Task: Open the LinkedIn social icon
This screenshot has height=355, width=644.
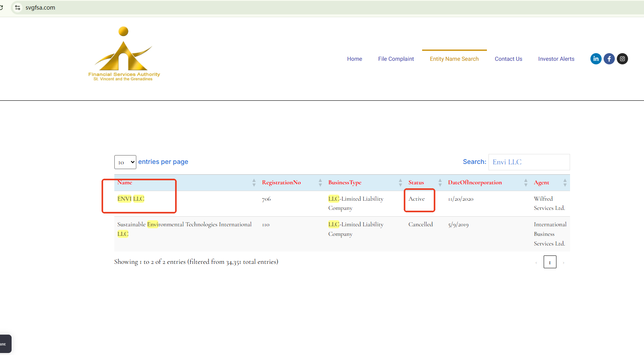Action: coord(596,59)
